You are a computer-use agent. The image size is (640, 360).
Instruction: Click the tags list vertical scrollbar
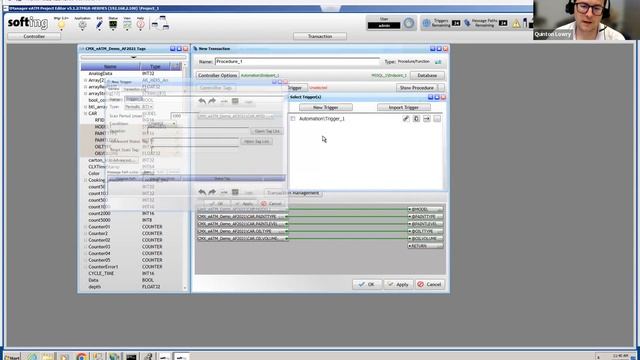[x=185, y=176]
